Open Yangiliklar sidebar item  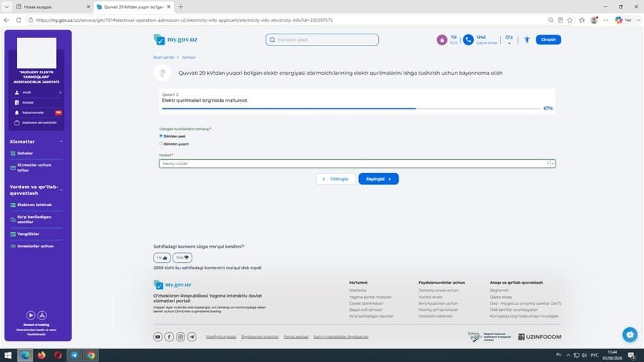click(x=28, y=234)
